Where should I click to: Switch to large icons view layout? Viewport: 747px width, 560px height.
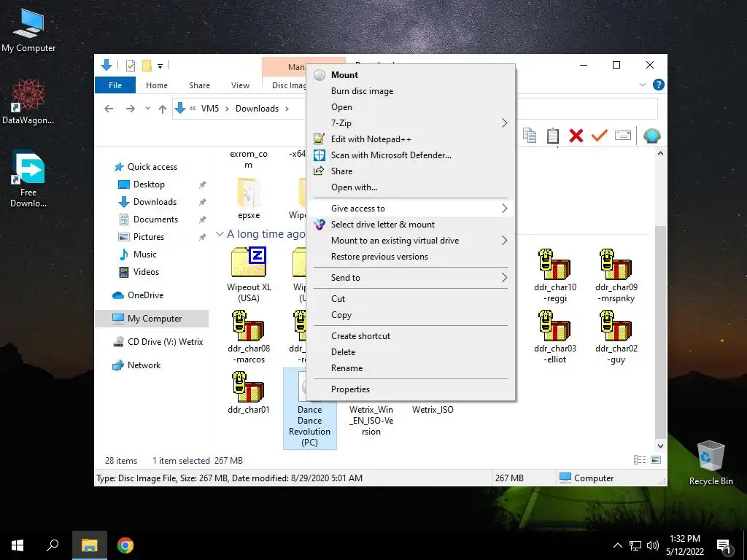pos(656,460)
